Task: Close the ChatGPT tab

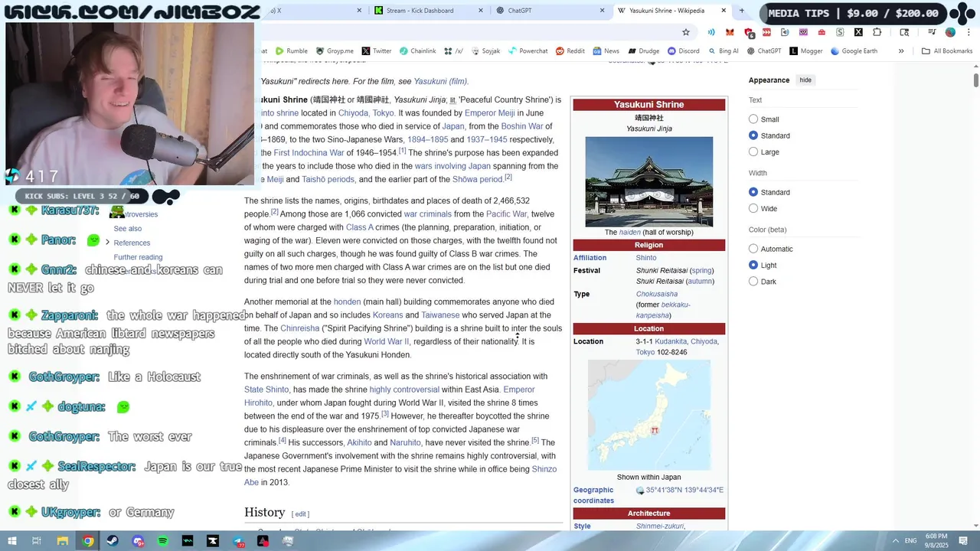Action: (x=602, y=11)
